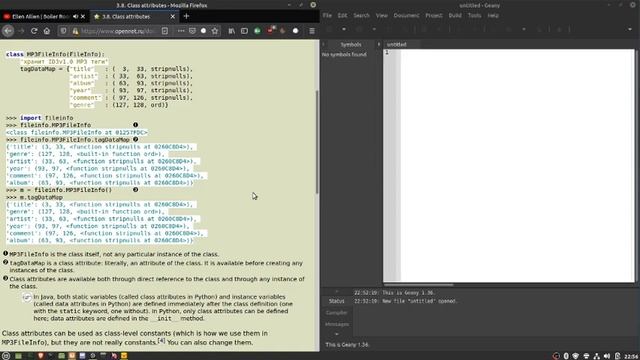
Task: Bookmark this page with the star
Action: click(215, 31)
